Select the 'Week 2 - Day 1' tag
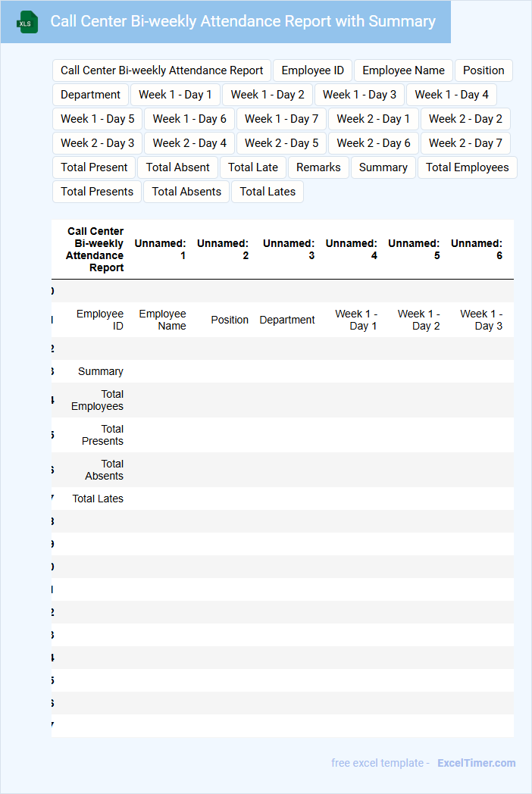This screenshot has height=794, width=532. 374,119
